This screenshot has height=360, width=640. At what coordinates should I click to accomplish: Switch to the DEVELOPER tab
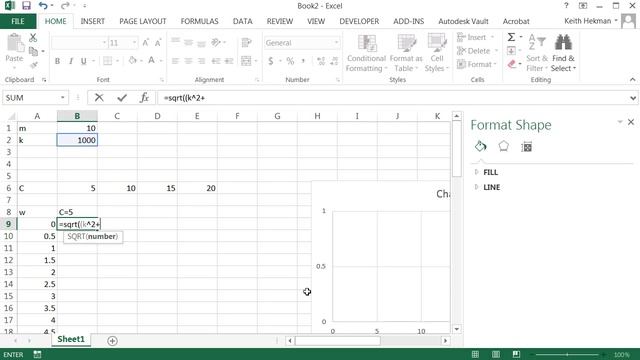(359, 21)
